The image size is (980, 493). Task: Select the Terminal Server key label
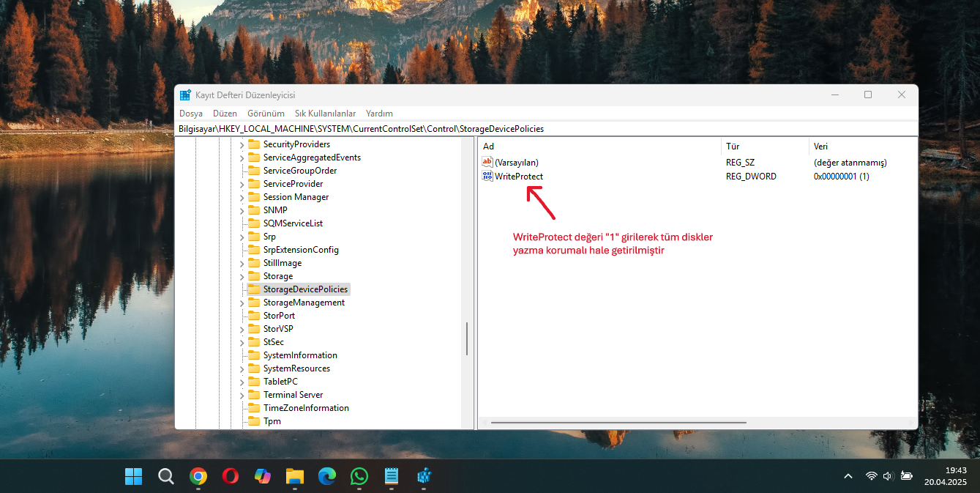293,395
